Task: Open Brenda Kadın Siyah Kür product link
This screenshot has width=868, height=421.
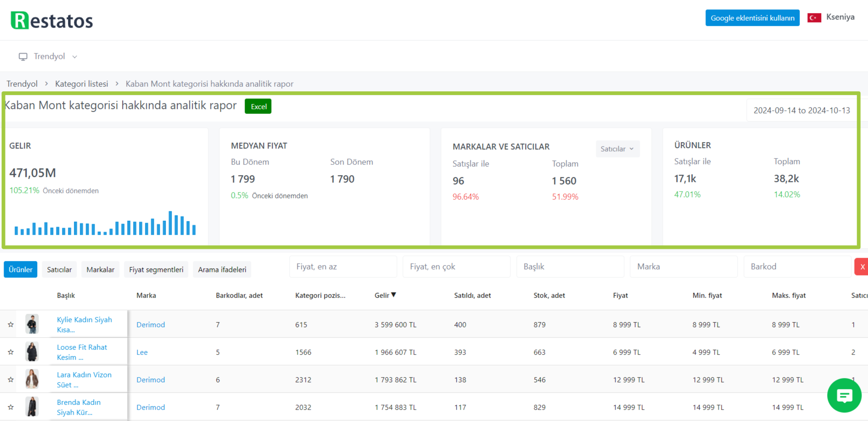Action: (79, 407)
